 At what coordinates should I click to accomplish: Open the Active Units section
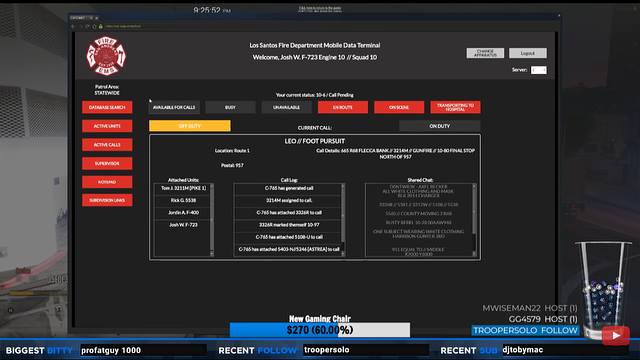pos(107,126)
